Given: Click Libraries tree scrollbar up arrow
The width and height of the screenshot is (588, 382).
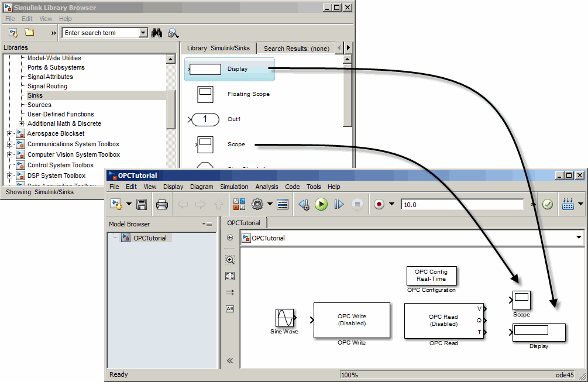Looking at the screenshot, I should [171, 59].
